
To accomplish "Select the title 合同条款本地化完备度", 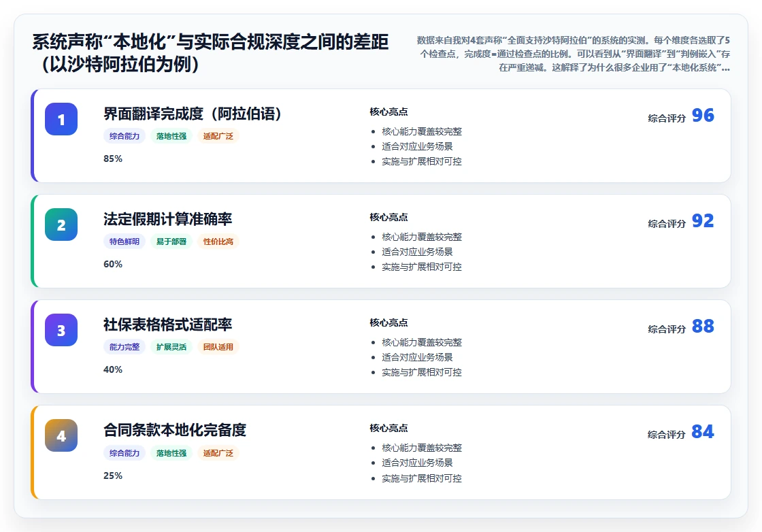I will [175, 430].
